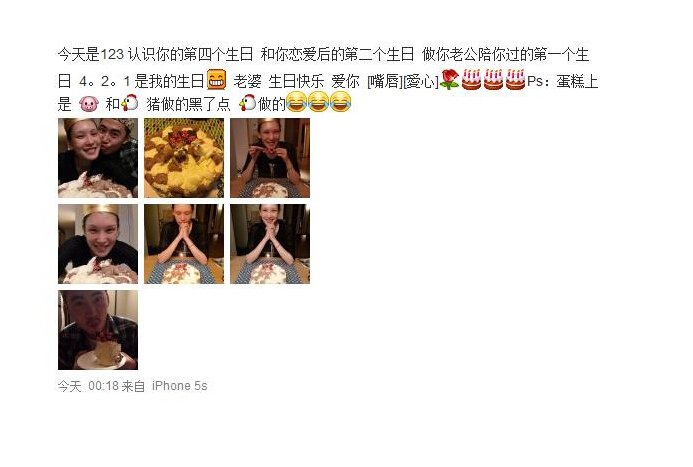Click the red rose emoji
The width and height of the screenshot is (693, 467).
click(450, 80)
